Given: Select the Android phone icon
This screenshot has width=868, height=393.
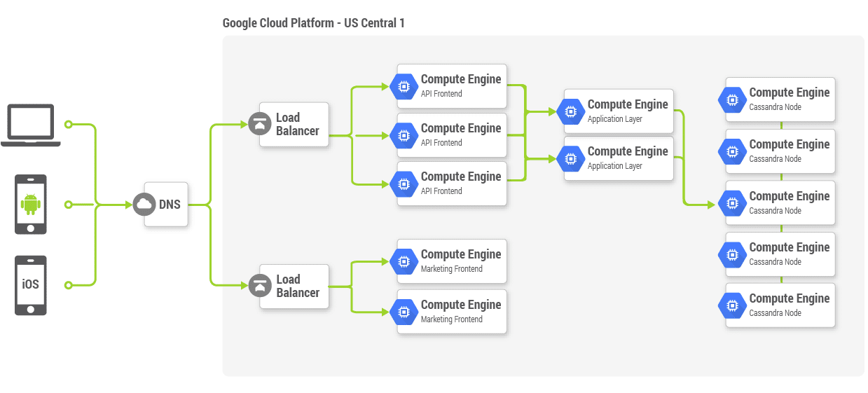Looking at the screenshot, I should click(31, 204).
